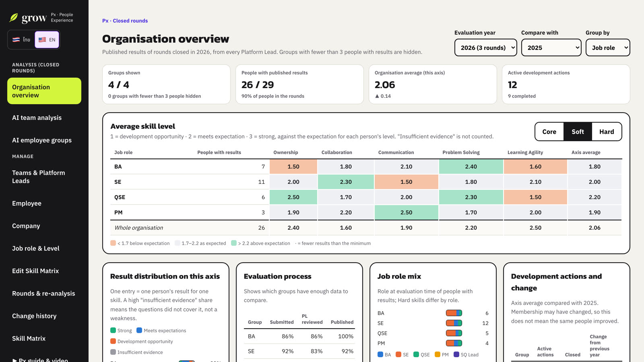This screenshot has width=644, height=362.
Task: Click Development opportunity orange swatch
Action: tap(113, 341)
